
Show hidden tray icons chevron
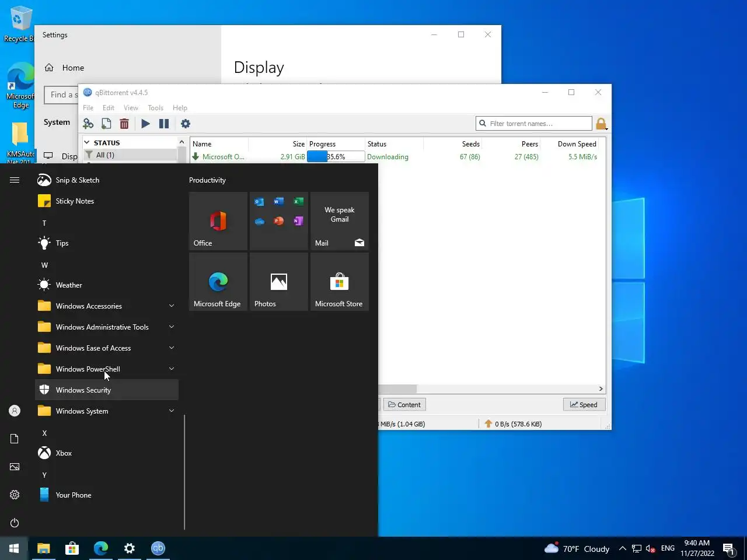622,548
